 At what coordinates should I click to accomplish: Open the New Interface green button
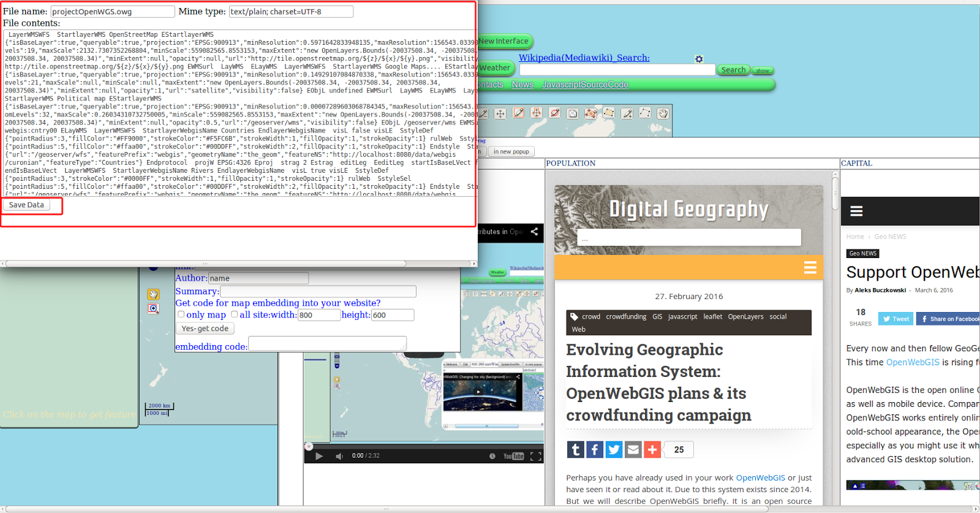pos(504,41)
